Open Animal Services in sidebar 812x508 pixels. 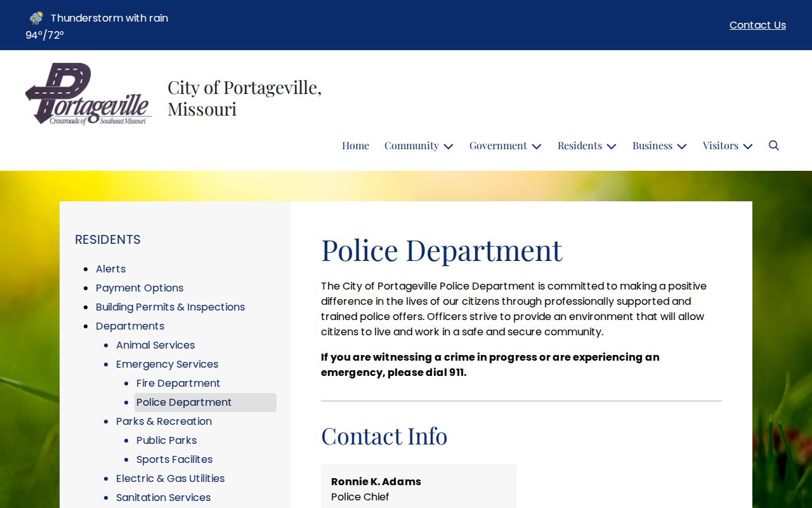click(155, 345)
